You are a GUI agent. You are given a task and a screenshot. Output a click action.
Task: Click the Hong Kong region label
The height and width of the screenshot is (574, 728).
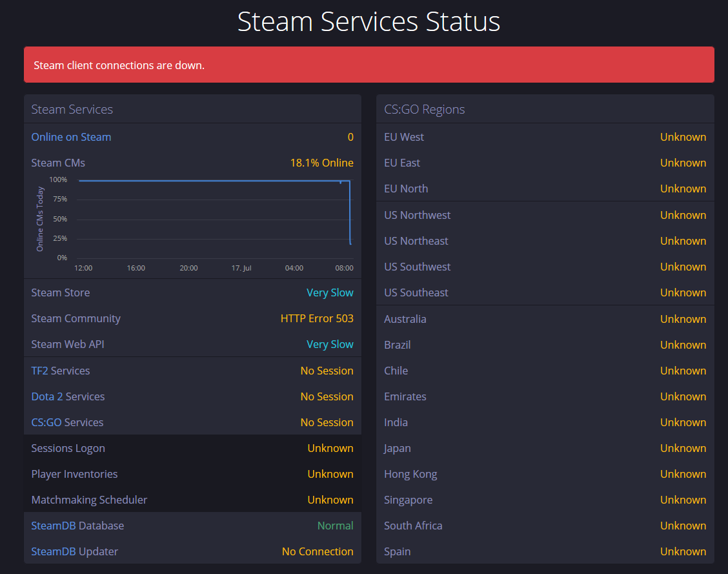[410, 474]
